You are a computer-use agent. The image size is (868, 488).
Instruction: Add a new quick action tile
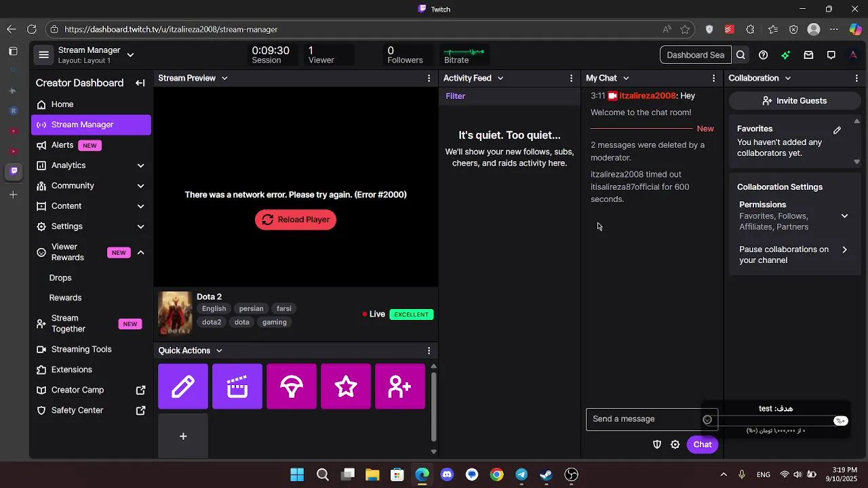tap(183, 436)
